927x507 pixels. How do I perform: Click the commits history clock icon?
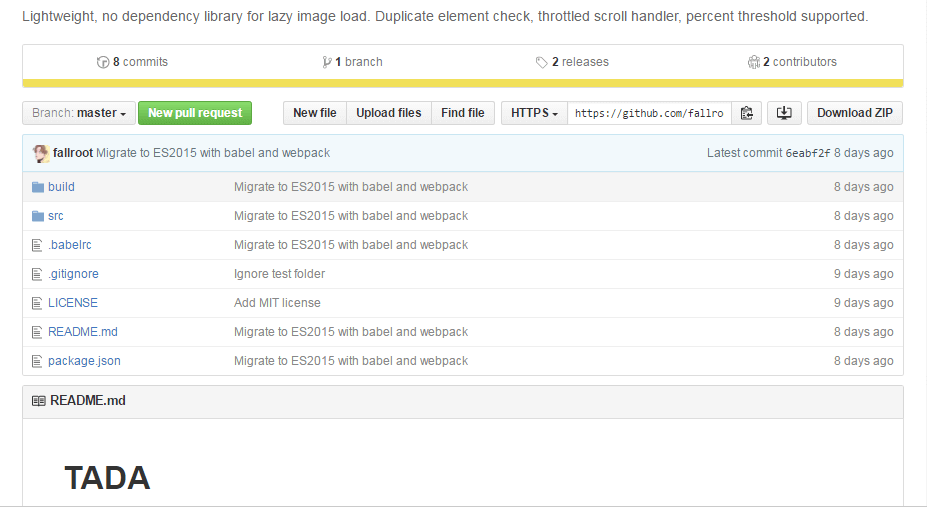(103, 62)
